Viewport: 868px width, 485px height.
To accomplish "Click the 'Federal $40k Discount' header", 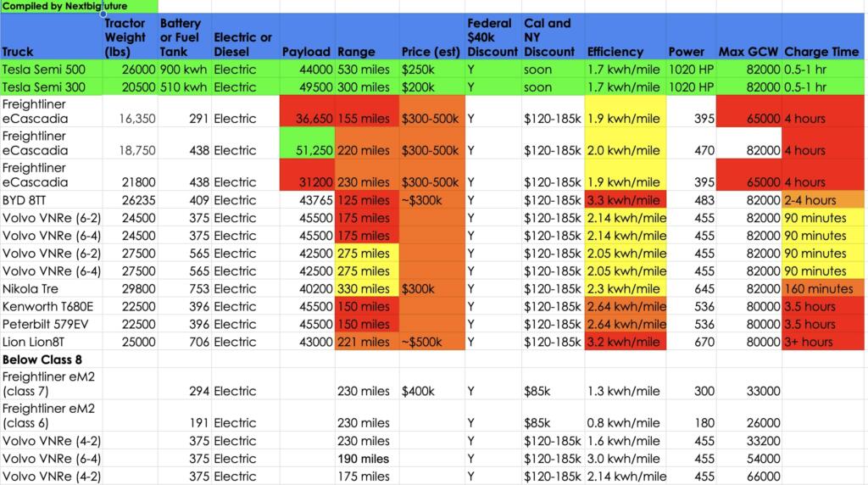I will click(490, 36).
